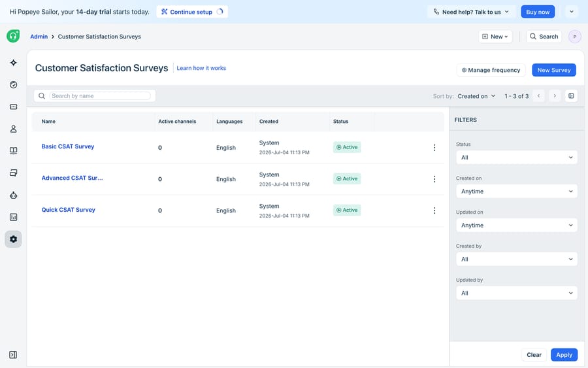Screen dimensions: 588x368
Task: Collapse the trial banner with chevron
Action: pyautogui.click(x=572, y=12)
